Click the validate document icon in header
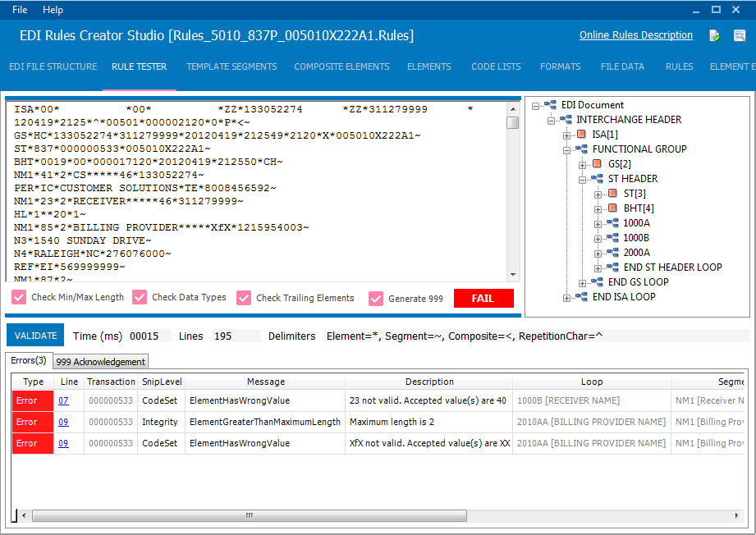 (714, 35)
